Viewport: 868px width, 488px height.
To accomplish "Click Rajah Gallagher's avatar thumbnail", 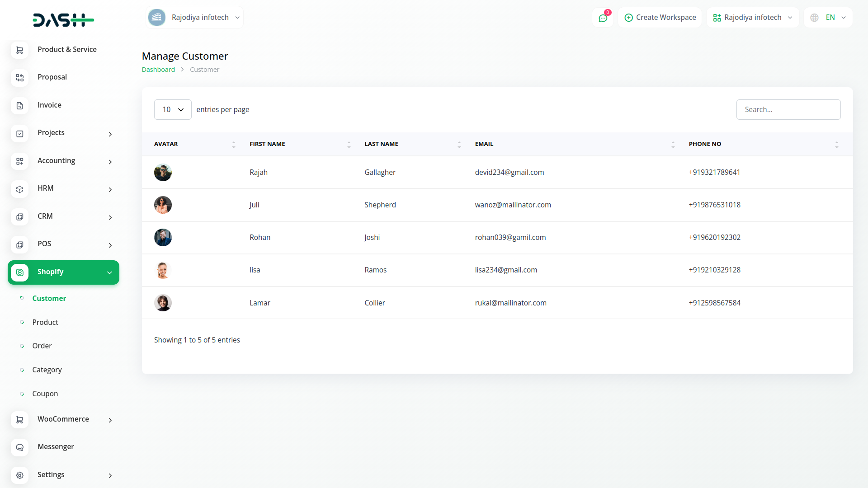I will (163, 173).
